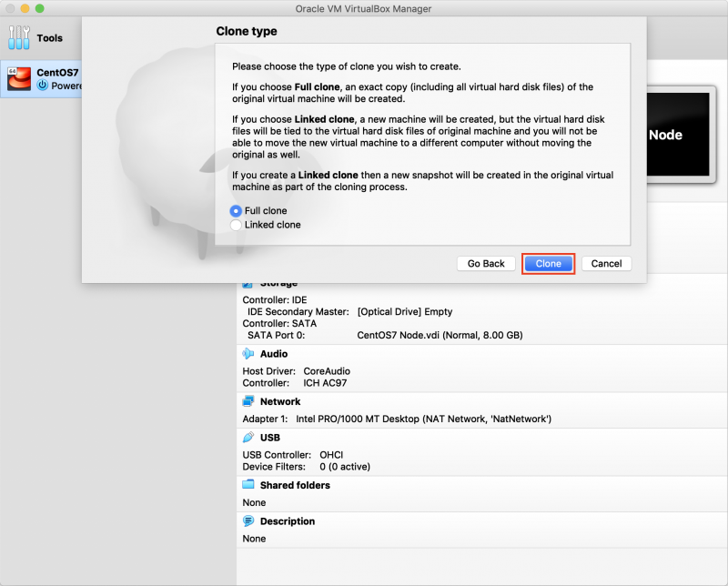Select the CentOS7 VM red hat icon
The image size is (728, 586).
pos(19,78)
